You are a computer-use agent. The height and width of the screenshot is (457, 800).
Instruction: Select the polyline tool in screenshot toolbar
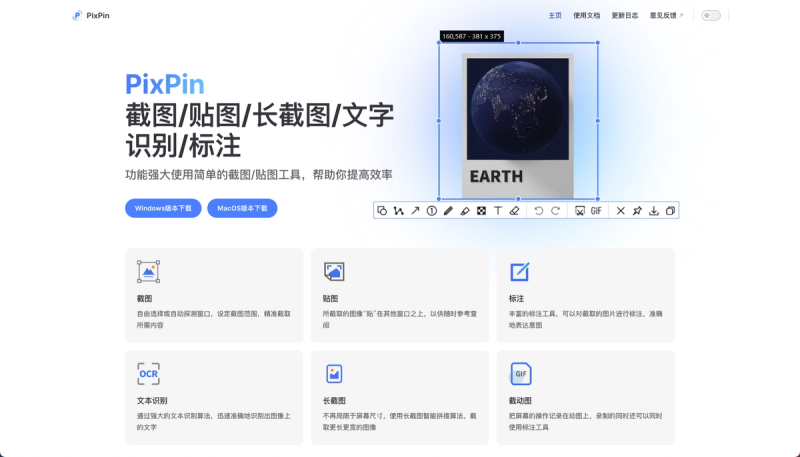[x=398, y=211]
